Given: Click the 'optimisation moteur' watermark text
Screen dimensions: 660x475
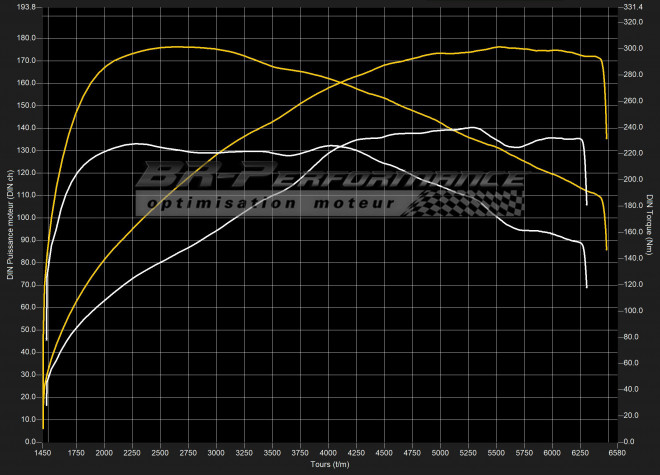Looking at the screenshot, I should click(x=270, y=203).
